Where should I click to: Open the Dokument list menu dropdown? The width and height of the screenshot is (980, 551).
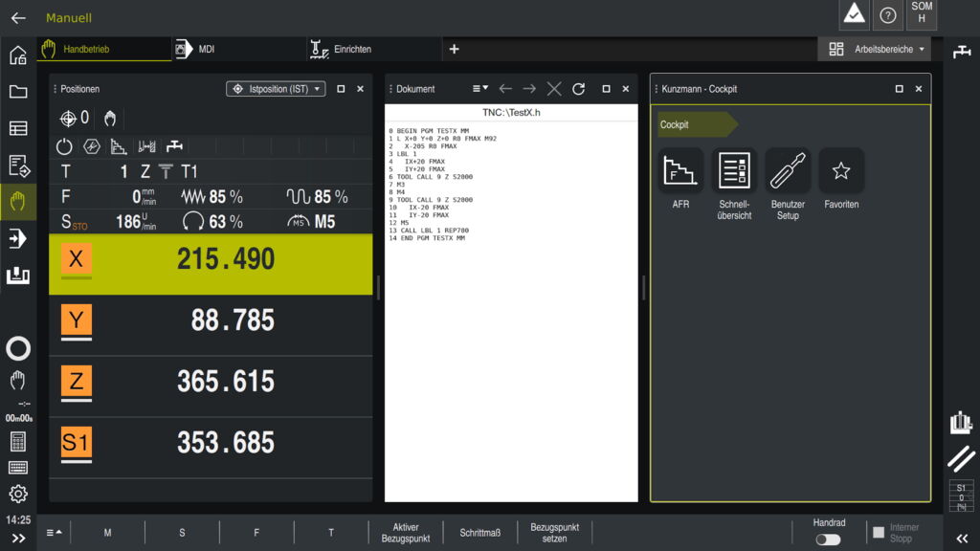tap(480, 89)
